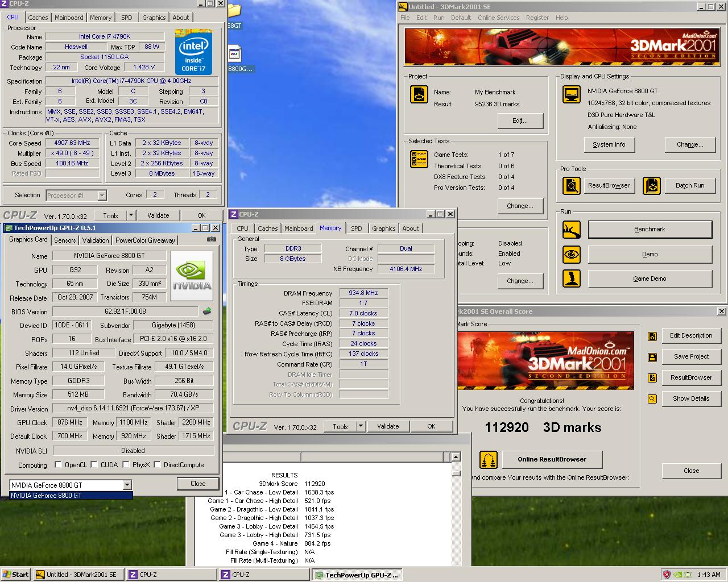Click the System Info button

[609, 144]
